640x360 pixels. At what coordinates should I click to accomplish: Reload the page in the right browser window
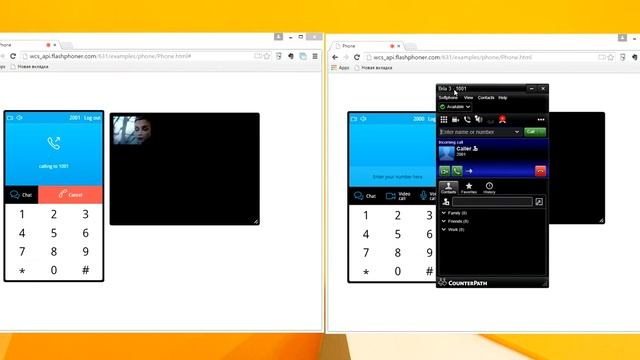[x=357, y=58]
